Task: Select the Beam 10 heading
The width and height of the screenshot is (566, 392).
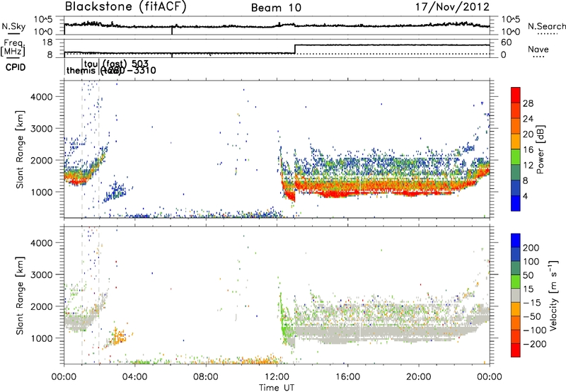Action: [276, 8]
